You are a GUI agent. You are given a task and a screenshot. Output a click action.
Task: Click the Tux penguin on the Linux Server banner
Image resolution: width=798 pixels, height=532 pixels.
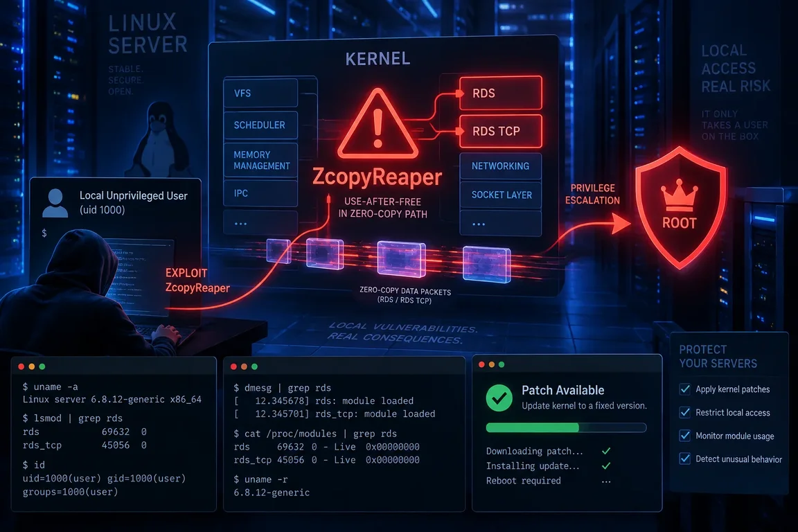coord(157,139)
